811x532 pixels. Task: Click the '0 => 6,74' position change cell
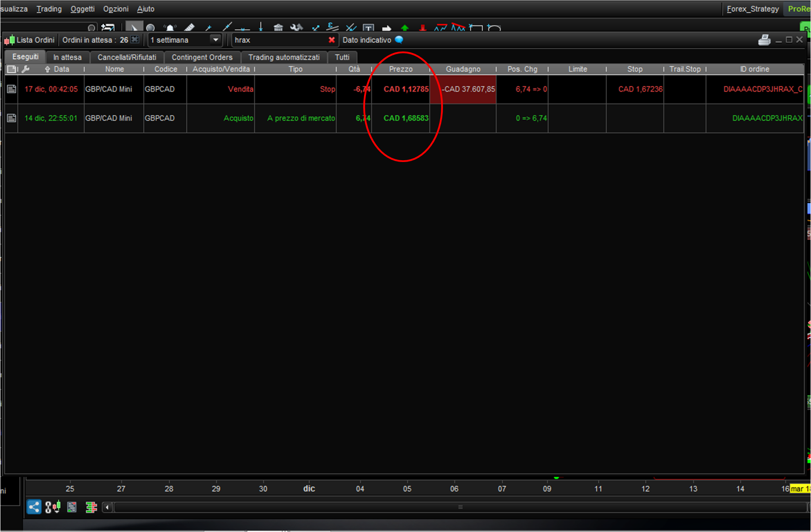[x=522, y=118]
